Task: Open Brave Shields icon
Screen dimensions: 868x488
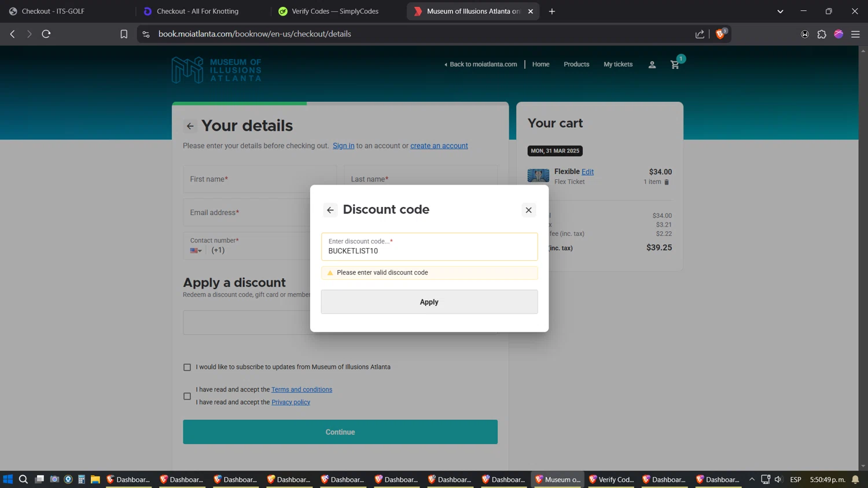Action: point(720,34)
